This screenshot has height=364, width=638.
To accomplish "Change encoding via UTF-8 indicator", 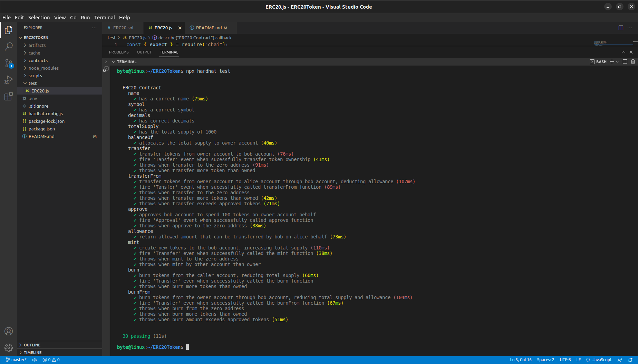I will [x=565, y=360].
